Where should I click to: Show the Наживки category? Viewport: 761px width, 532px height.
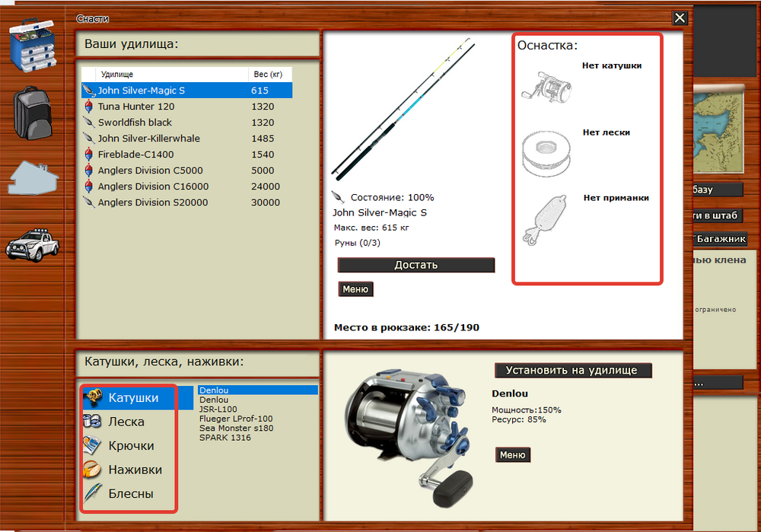pos(134,470)
